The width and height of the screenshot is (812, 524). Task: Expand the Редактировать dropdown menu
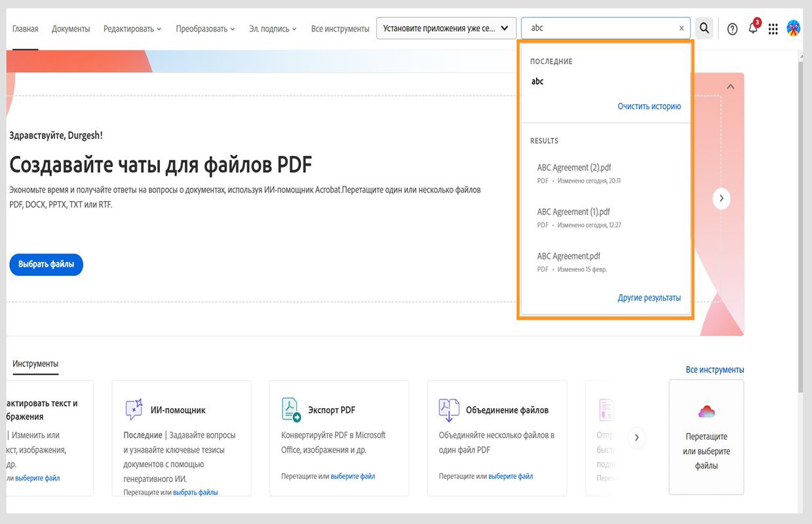(x=132, y=29)
